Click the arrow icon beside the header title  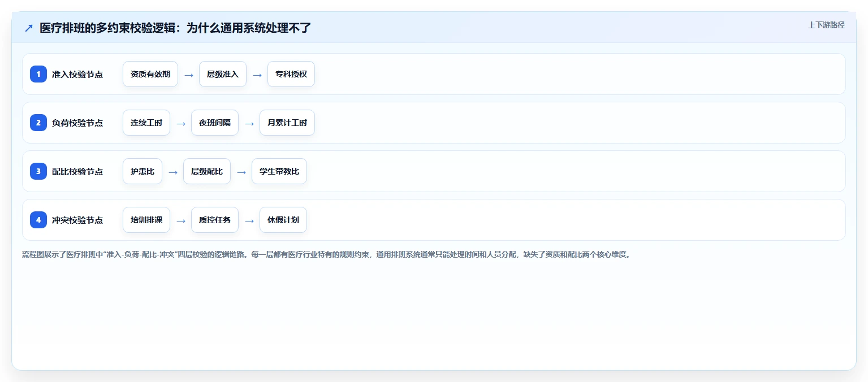click(x=29, y=28)
